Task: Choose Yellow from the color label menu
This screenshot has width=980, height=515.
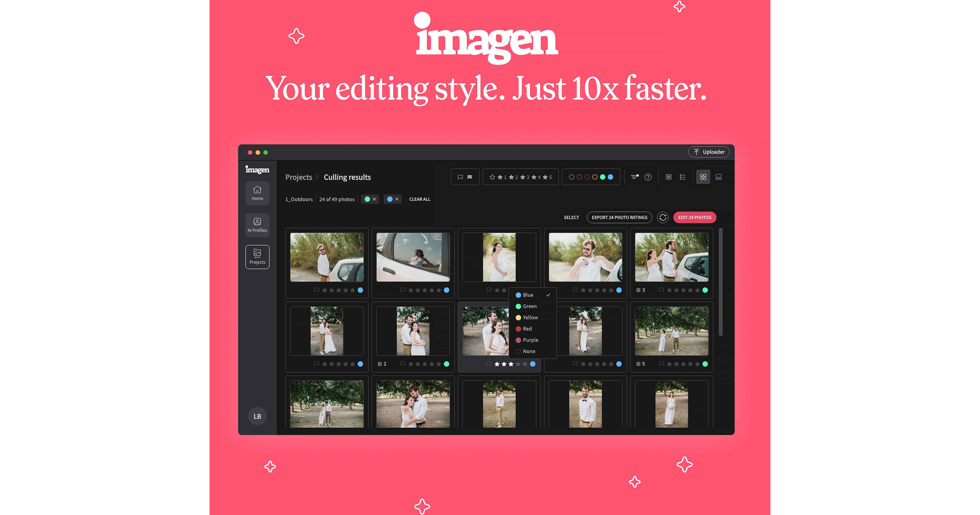Action: coord(532,318)
